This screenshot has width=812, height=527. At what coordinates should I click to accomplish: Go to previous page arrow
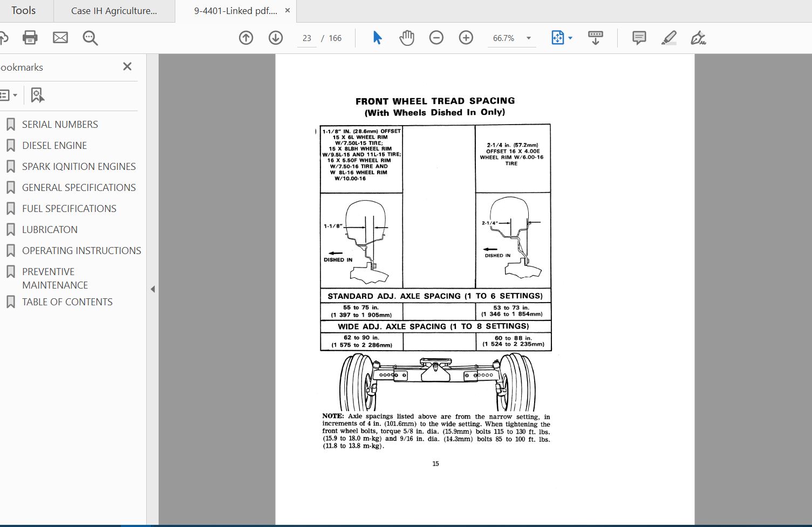(x=246, y=38)
